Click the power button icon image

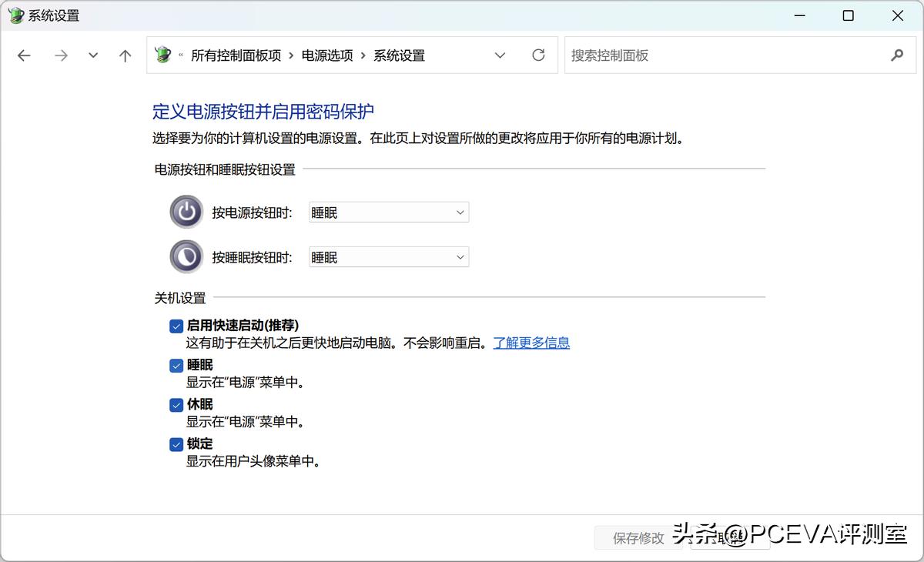click(x=186, y=212)
